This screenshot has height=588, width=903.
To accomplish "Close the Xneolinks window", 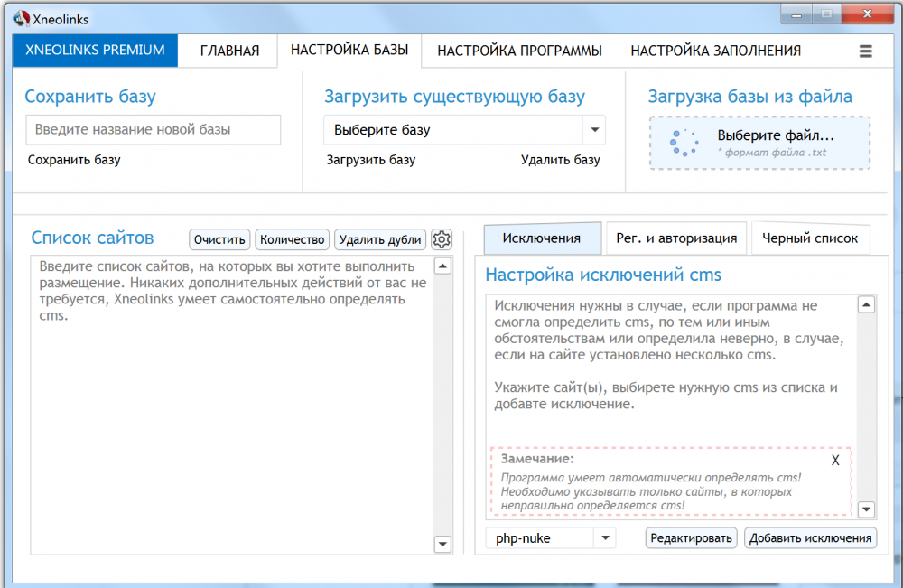I will pos(867,14).
